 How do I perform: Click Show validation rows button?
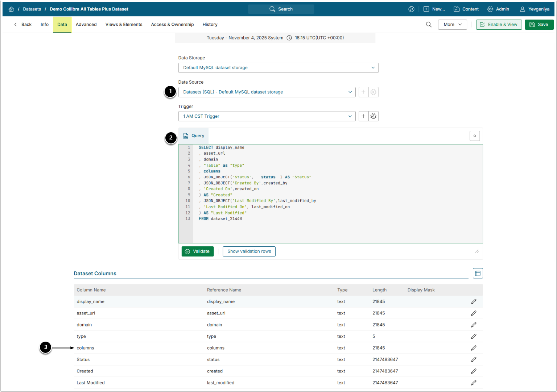pos(249,251)
